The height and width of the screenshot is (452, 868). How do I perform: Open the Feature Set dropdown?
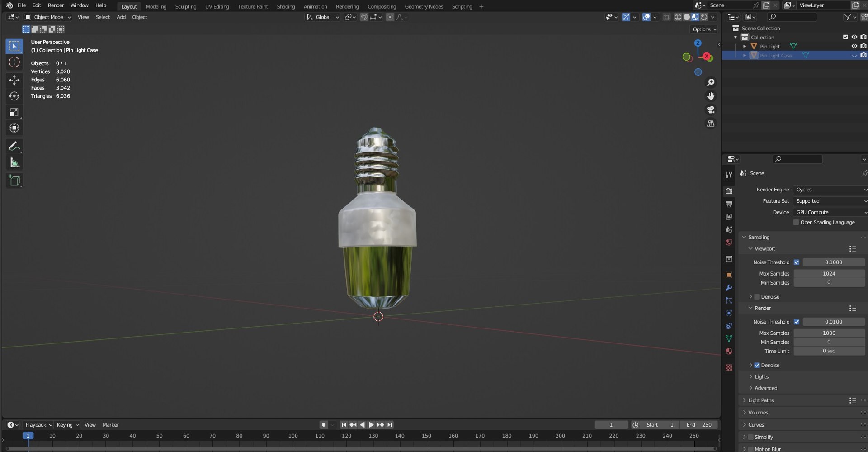830,201
